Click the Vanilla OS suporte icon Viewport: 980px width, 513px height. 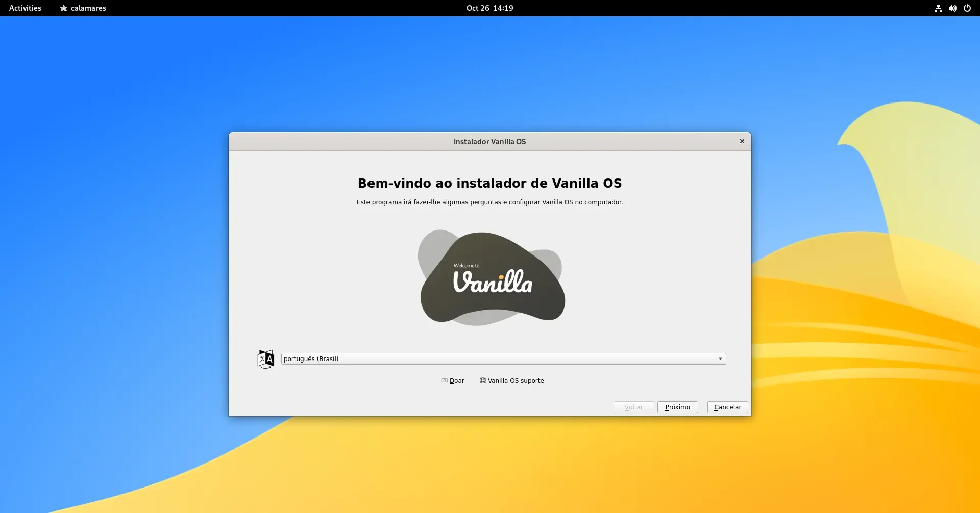[482, 380]
